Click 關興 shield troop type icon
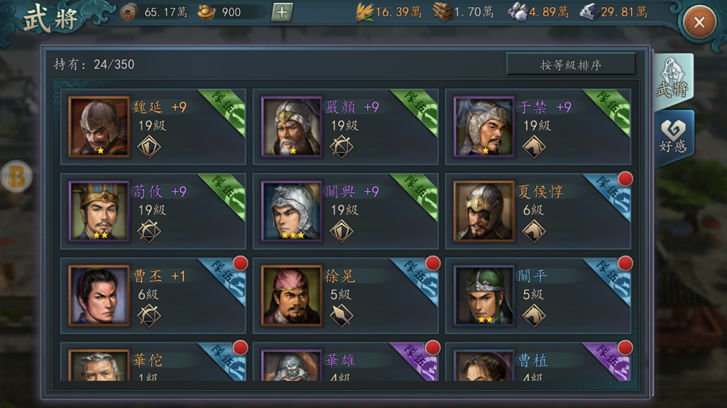The width and height of the screenshot is (727, 408). pyautogui.click(x=341, y=231)
